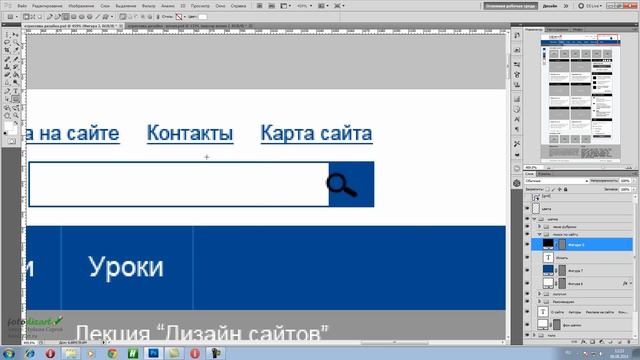Choose Line shape in the options bar
The image size is (640, 360).
coord(97,17)
